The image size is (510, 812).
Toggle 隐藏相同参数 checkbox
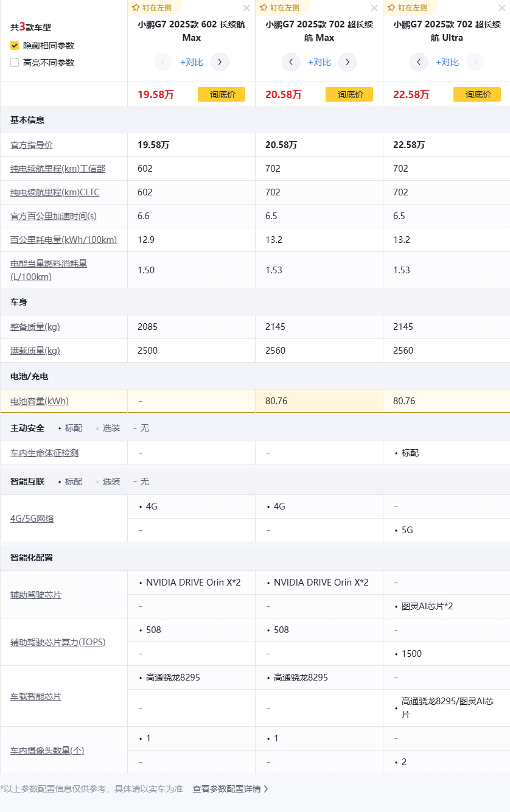[x=15, y=46]
